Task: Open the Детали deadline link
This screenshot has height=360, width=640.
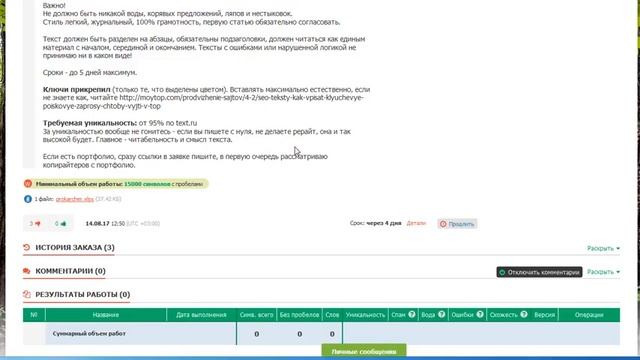Action: [x=416, y=223]
